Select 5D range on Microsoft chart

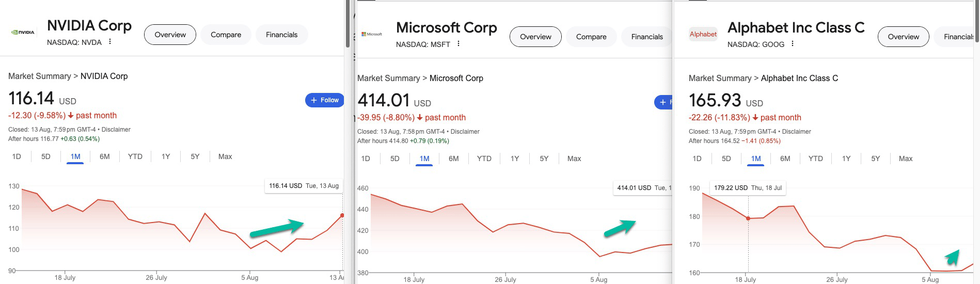pyautogui.click(x=395, y=159)
